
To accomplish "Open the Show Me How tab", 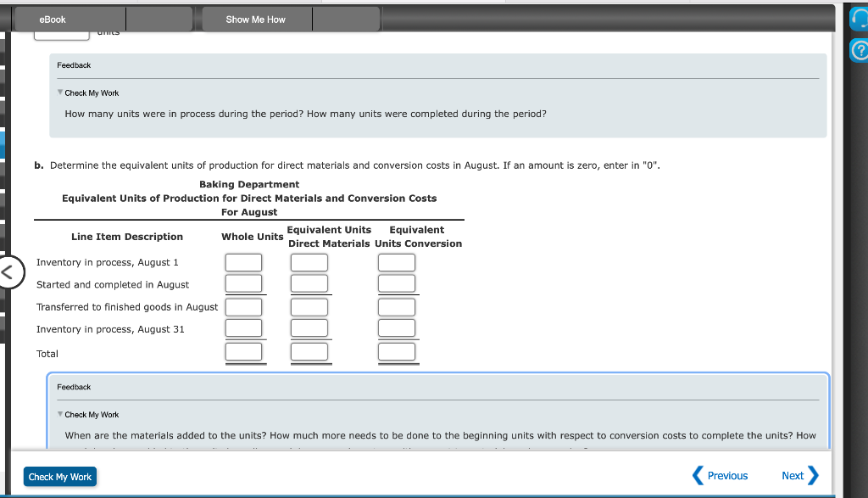I will [x=258, y=20].
